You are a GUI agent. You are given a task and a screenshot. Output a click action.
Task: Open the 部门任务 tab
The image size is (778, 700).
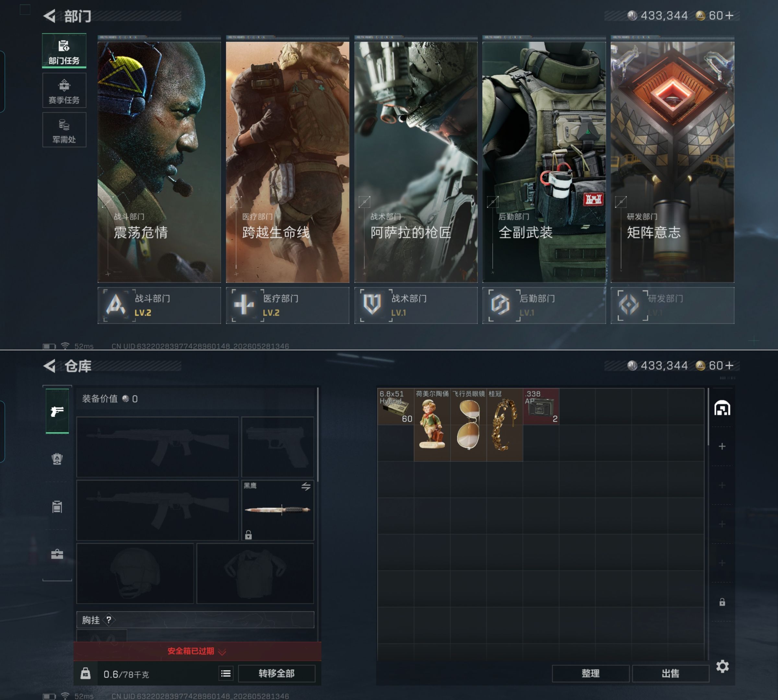coord(64,51)
